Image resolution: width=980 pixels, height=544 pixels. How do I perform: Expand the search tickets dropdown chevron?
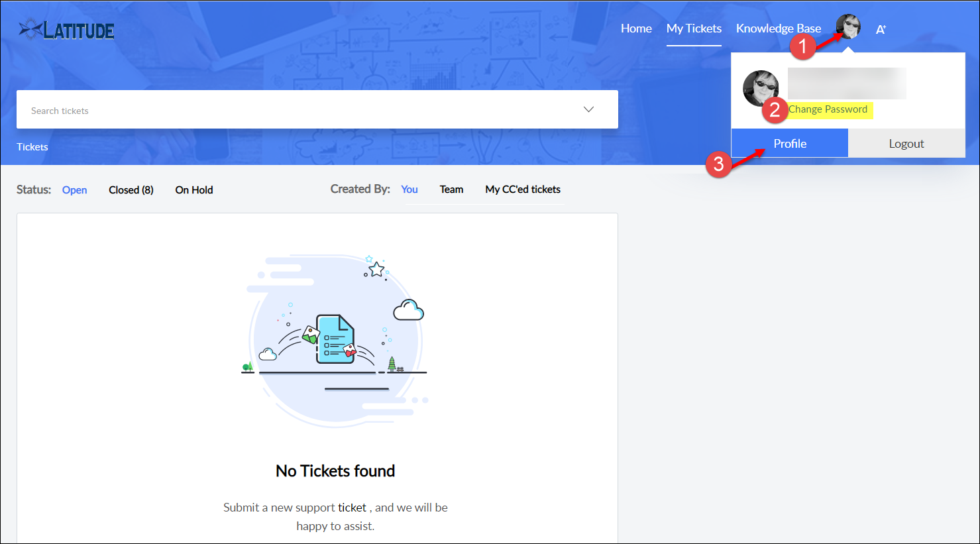588,109
